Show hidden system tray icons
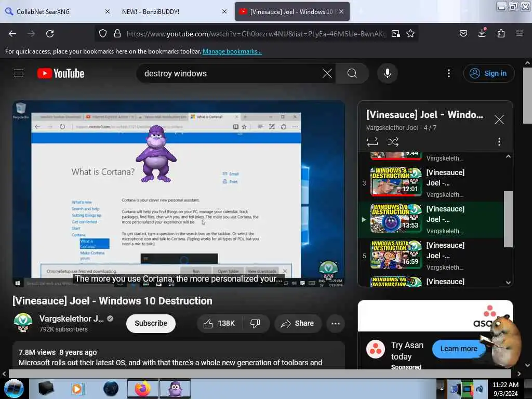 click(442, 389)
